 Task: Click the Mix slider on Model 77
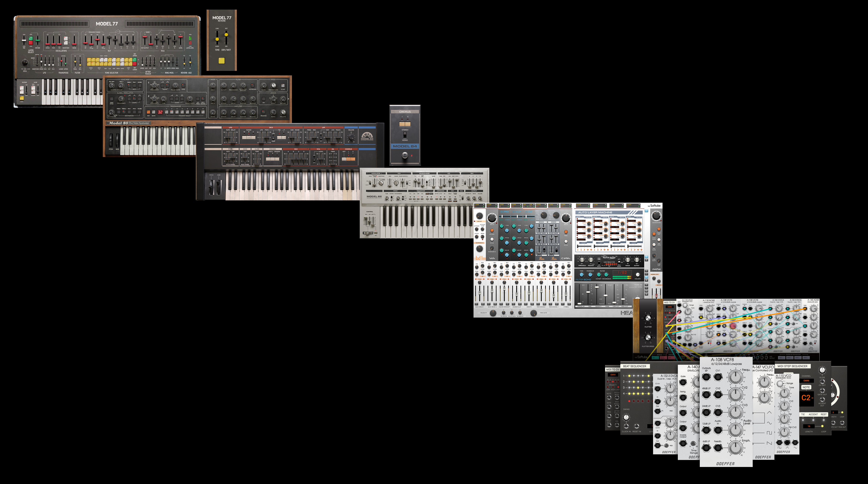(x=24, y=41)
